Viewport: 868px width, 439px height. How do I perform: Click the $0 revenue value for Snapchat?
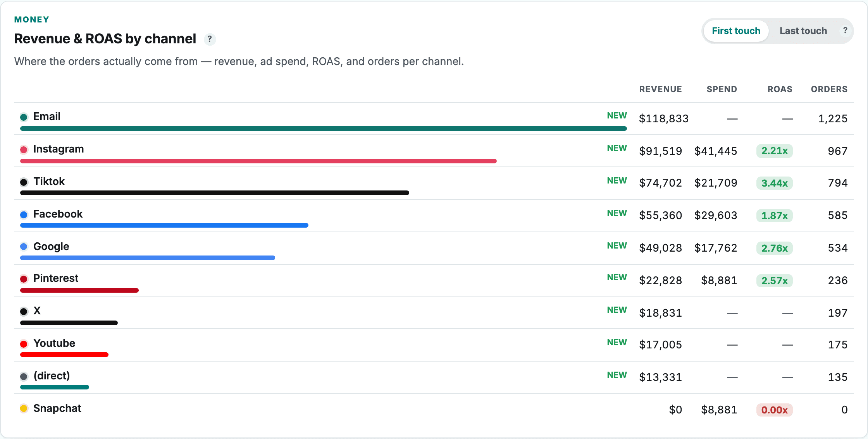point(675,410)
